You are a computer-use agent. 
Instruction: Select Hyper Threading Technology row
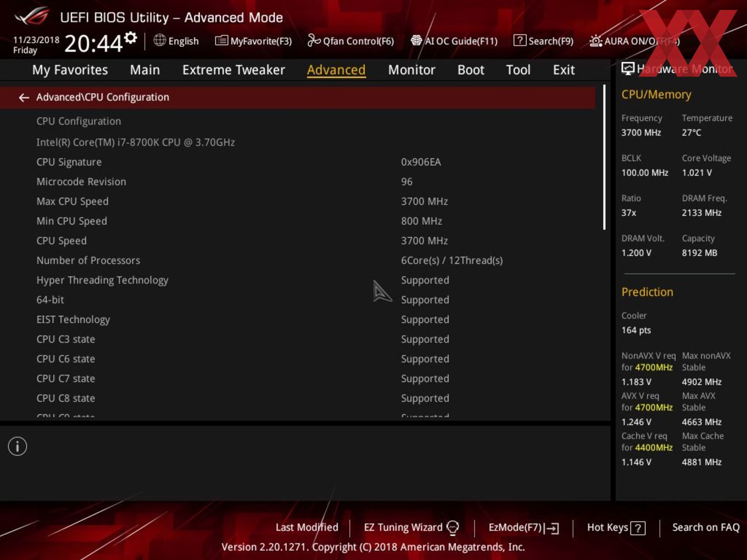click(297, 280)
